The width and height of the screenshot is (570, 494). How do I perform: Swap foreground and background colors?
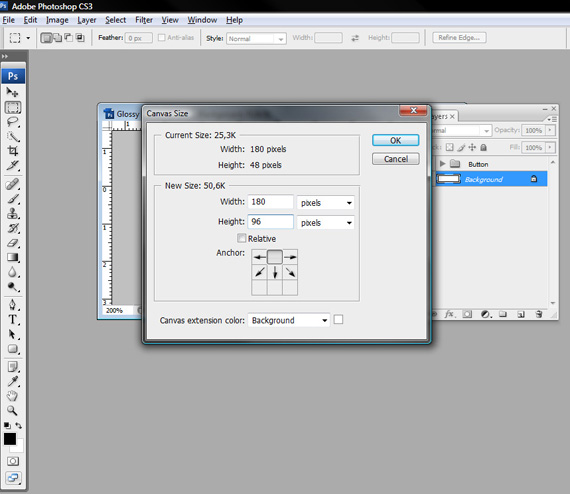[x=19, y=425]
